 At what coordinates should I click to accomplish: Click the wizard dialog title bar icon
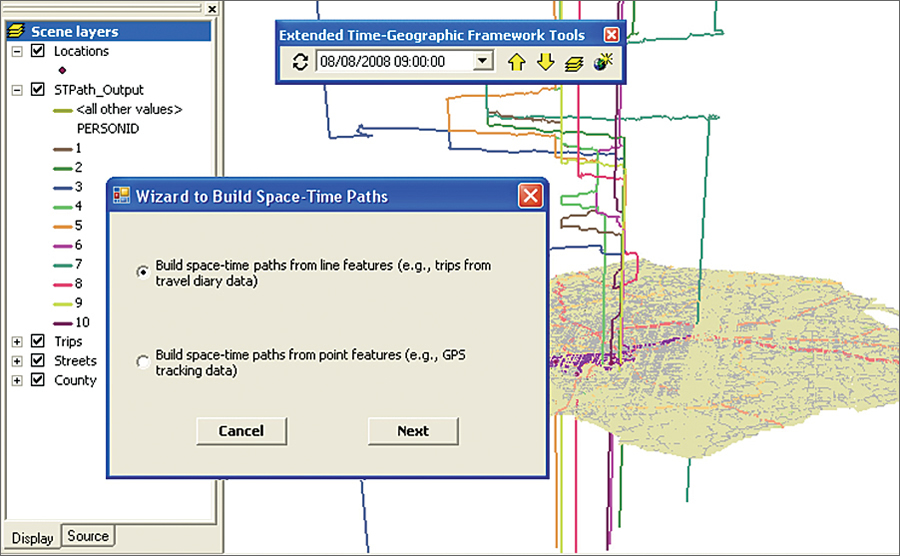(x=121, y=196)
